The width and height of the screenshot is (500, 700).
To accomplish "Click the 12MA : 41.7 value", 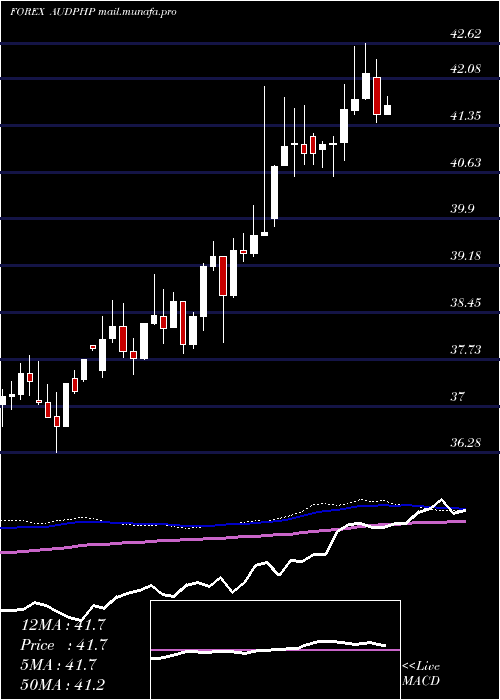I will tap(64, 625).
